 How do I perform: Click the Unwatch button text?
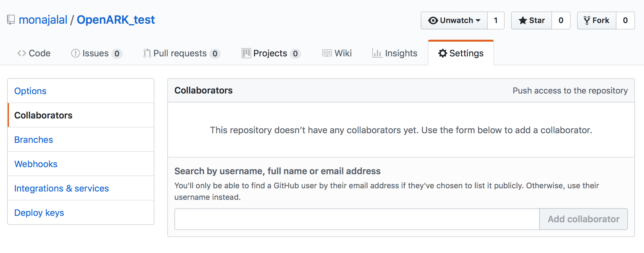click(x=456, y=20)
